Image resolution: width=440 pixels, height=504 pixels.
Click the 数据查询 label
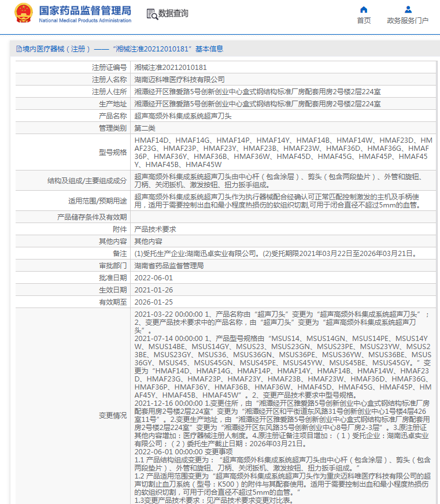point(173,13)
